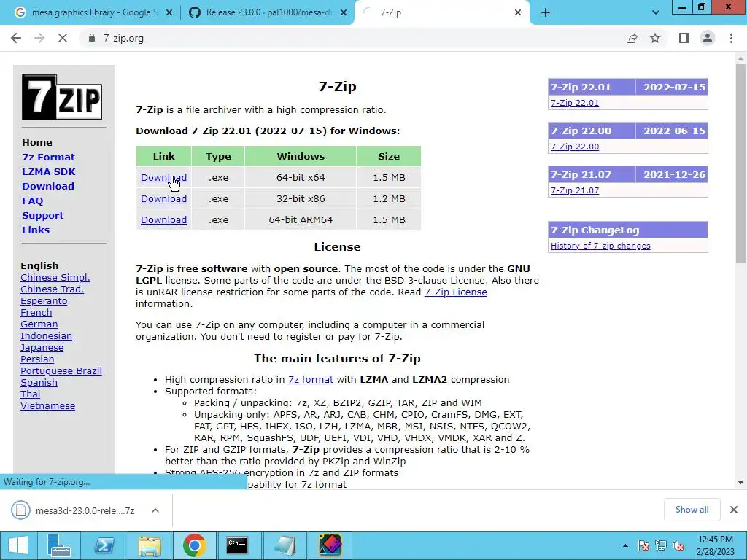Switch language to Vietnamese

(x=47, y=406)
